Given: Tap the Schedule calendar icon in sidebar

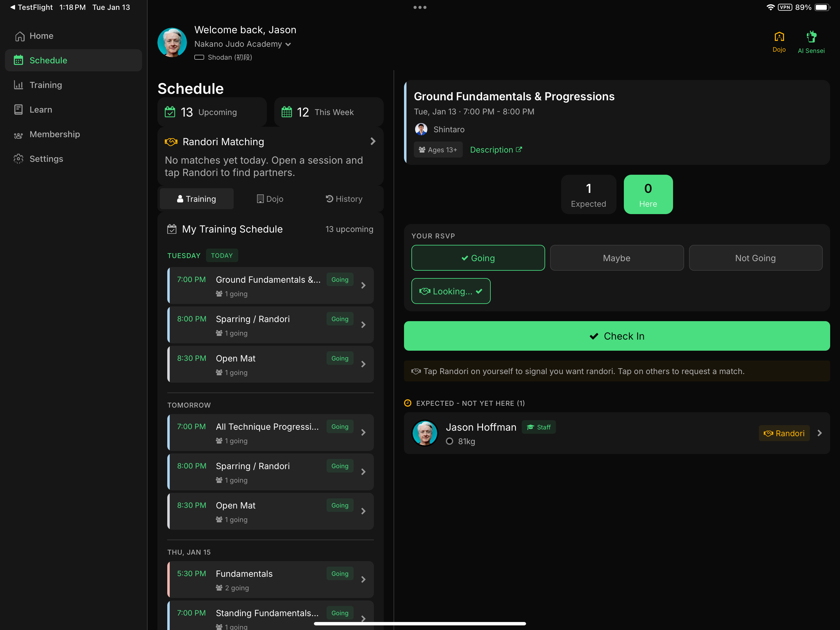Looking at the screenshot, I should coord(19,60).
